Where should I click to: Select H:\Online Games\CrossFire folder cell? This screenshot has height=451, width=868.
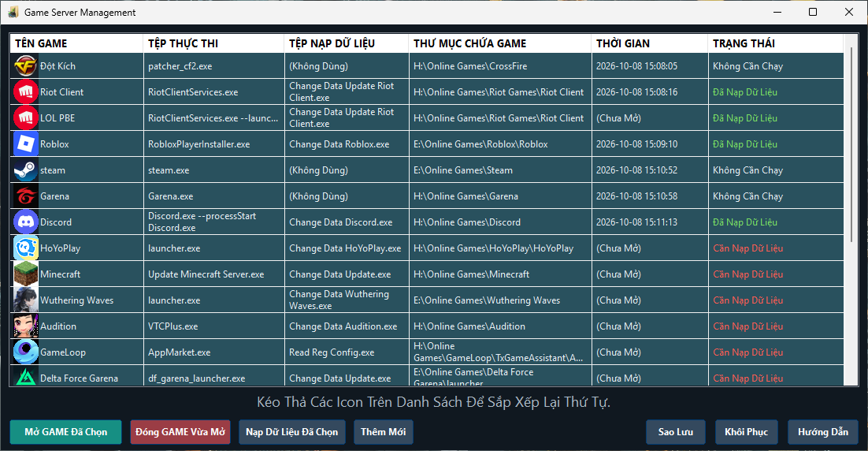point(500,66)
